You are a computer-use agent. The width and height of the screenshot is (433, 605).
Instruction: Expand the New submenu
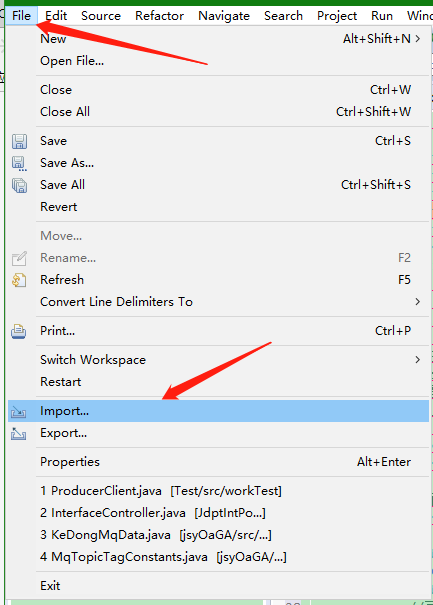[x=218, y=39]
